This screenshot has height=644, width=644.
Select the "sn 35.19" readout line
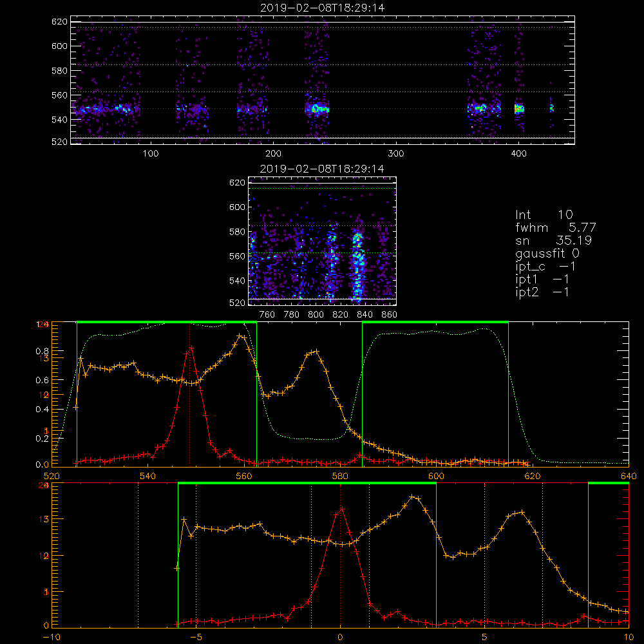pos(553,240)
